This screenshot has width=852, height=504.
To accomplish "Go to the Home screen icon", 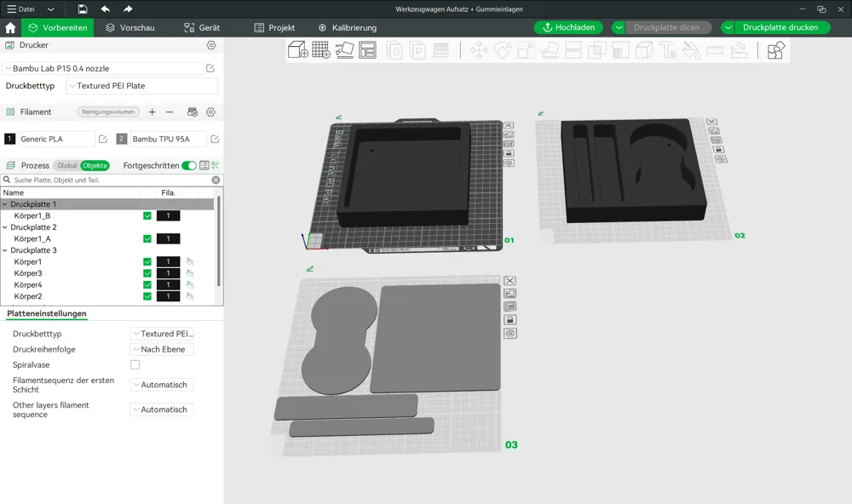I will (10, 28).
